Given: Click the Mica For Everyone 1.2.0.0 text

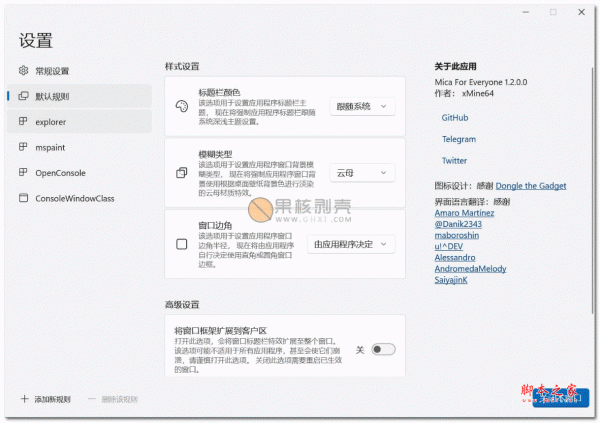Looking at the screenshot, I should (x=481, y=82).
